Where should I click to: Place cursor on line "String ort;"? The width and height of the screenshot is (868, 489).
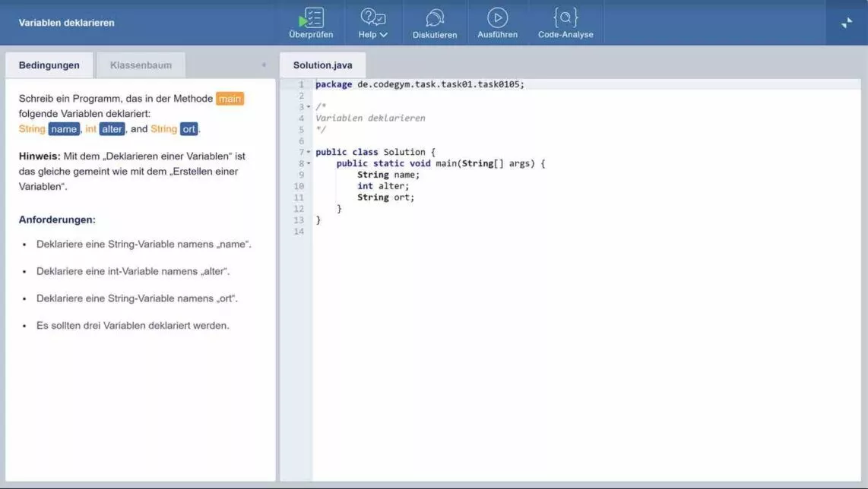tap(385, 197)
